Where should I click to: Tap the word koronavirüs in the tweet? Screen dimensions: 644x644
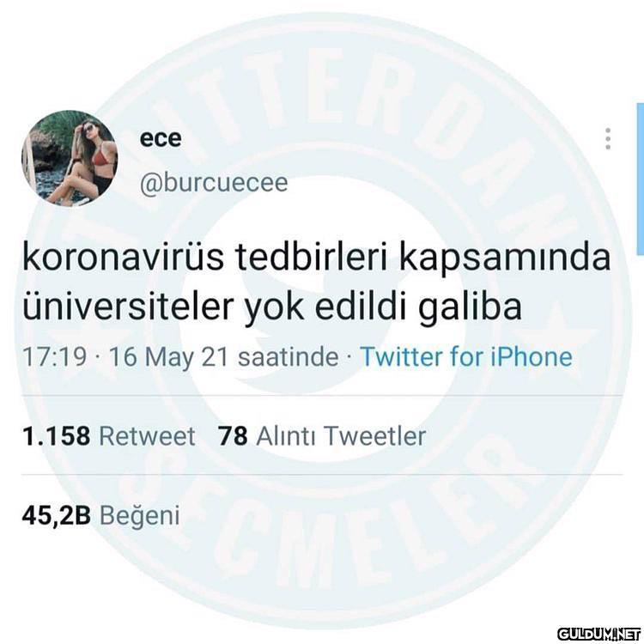click(x=123, y=258)
